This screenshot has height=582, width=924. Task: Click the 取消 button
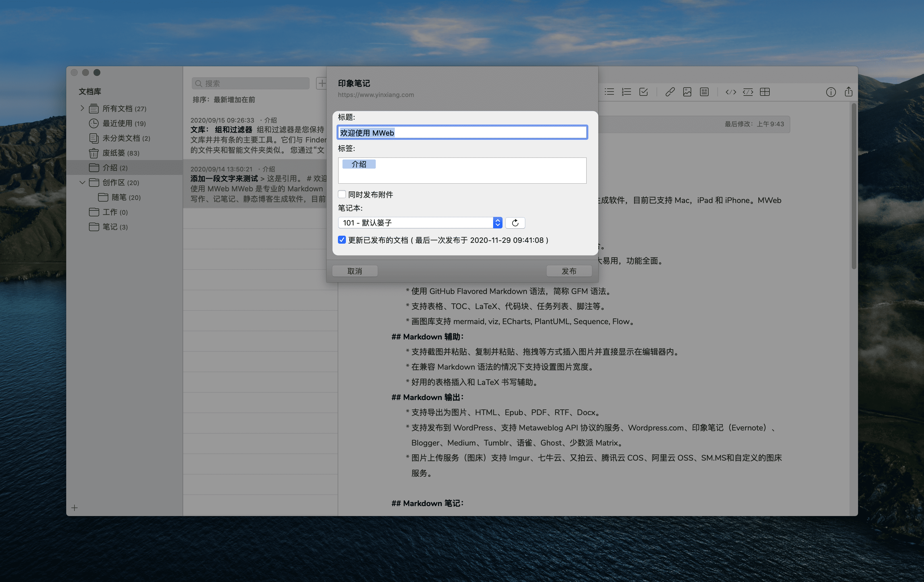point(354,271)
